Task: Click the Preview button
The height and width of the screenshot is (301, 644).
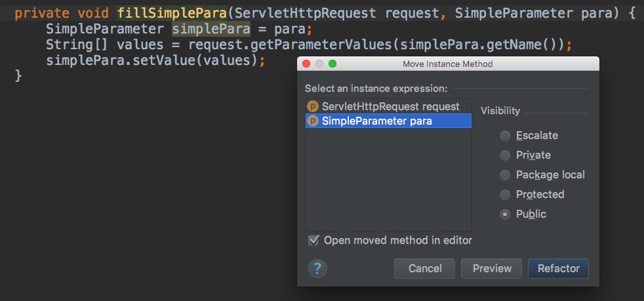Action: pyautogui.click(x=491, y=268)
